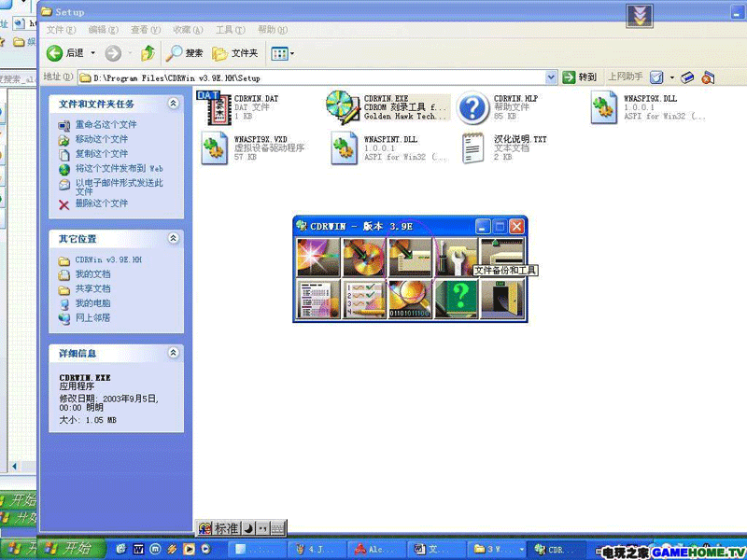Collapse the 文件和文件夹任务 panel
The height and width of the screenshot is (560, 747).
(x=174, y=104)
